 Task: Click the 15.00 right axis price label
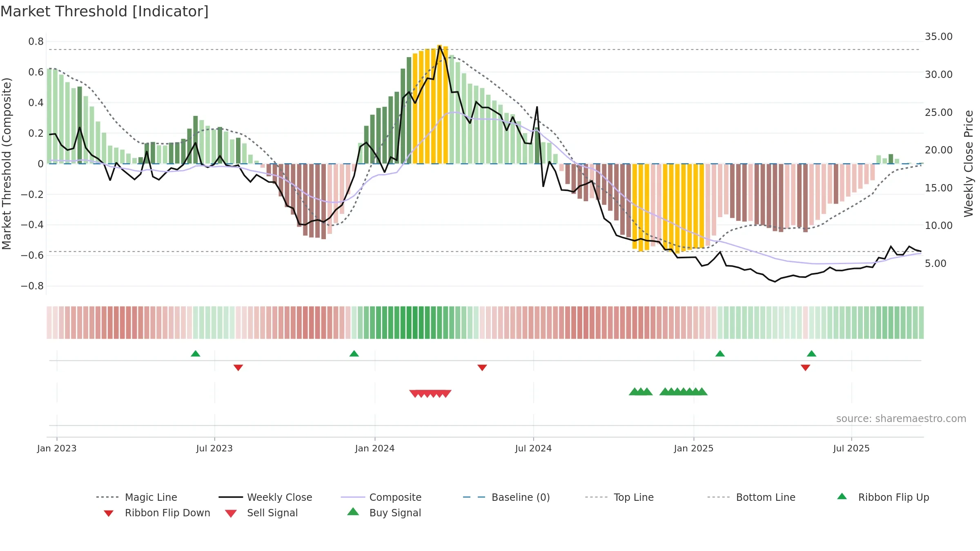(939, 188)
